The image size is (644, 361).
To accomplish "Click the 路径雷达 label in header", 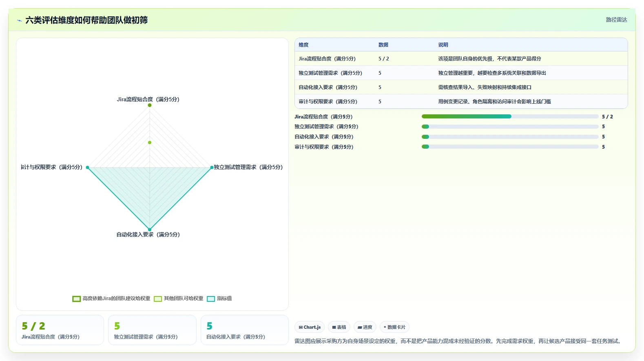I will coord(616,20).
